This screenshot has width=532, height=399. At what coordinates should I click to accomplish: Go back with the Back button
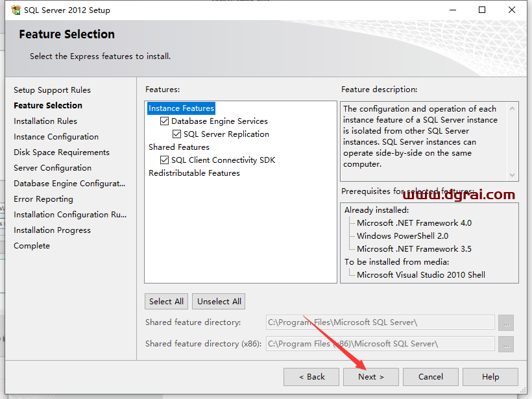click(x=311, y=376)
